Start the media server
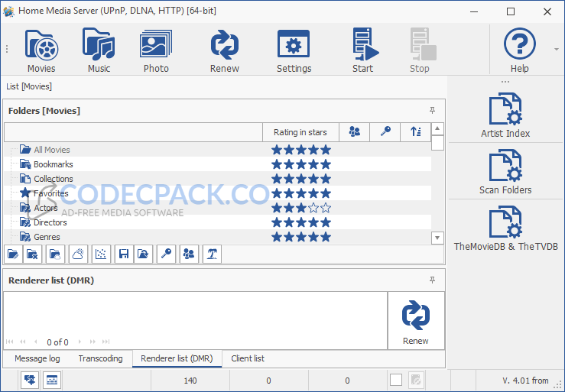The image size is (565, 392). (x=363, y=50)
